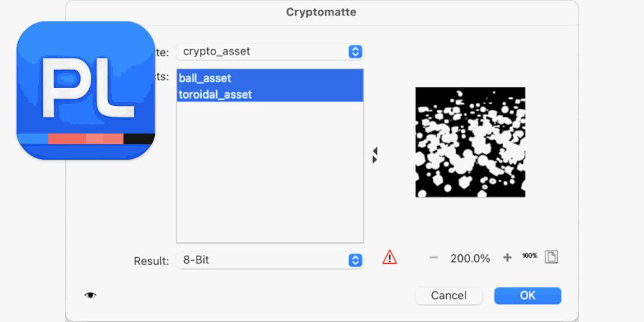
Task: Click the red warning triangle icon
Action: pyautogui.click(x=390, y=258)
